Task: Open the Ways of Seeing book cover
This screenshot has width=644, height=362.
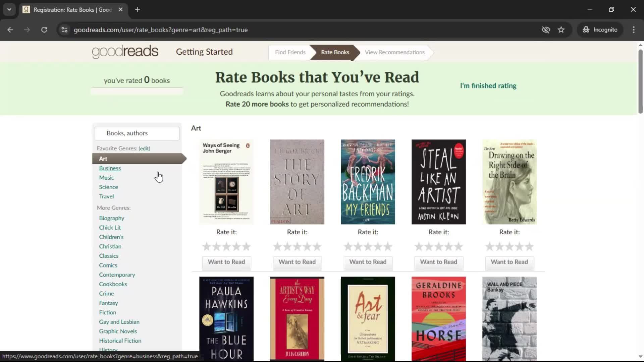Action: pyautogui.click(x=226, y=182)
